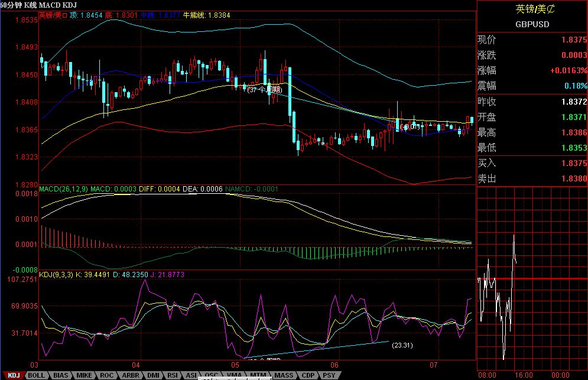Switch to the RSI tab

point(172,375)
